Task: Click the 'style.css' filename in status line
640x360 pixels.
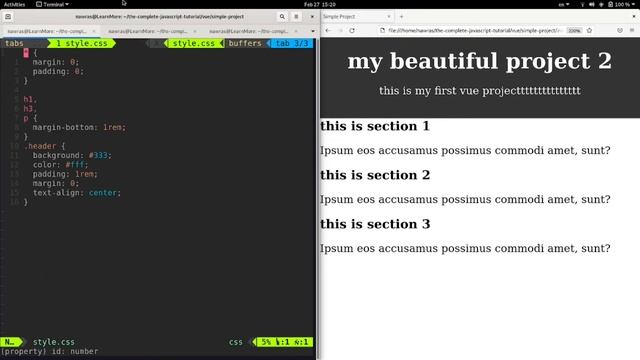Action: point(53,342)
